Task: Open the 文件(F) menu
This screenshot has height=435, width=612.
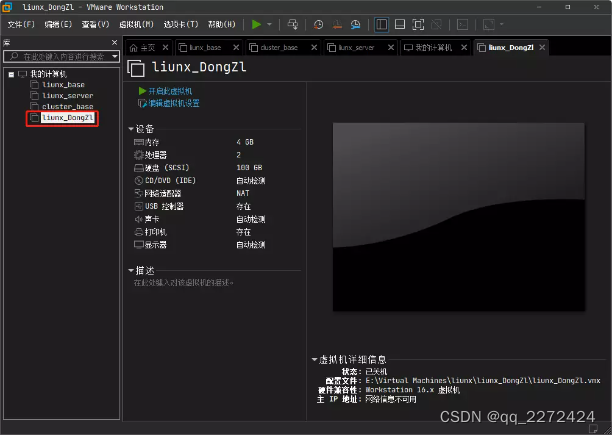Action: coord(21,25)
